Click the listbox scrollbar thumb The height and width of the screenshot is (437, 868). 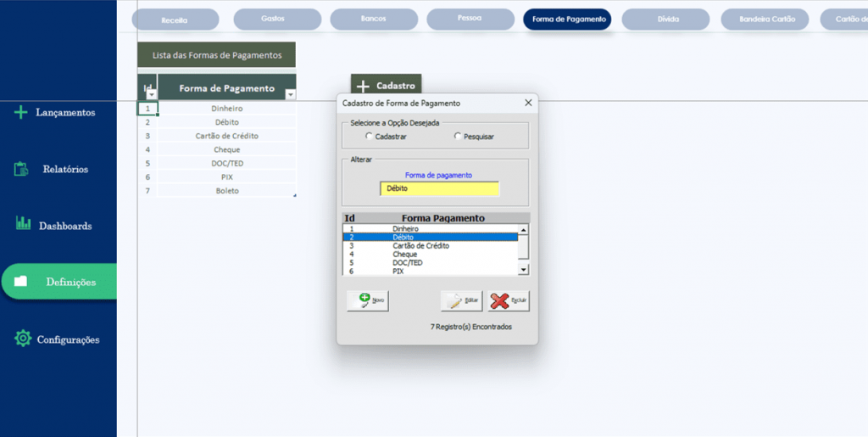point(524,246)
